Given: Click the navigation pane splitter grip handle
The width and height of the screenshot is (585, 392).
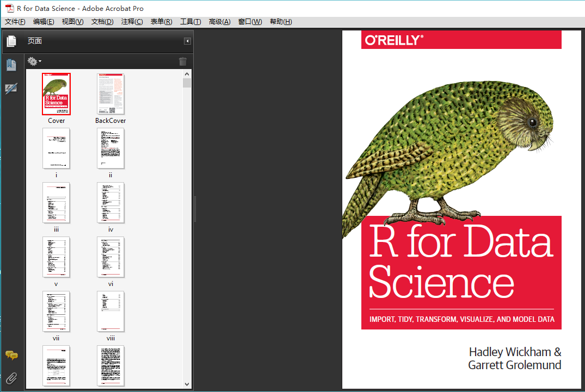Looking at the screenshot, I should point(195,209).
